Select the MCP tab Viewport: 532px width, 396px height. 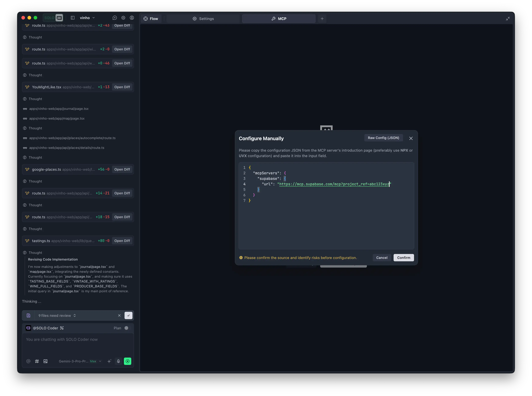(279, 19)
